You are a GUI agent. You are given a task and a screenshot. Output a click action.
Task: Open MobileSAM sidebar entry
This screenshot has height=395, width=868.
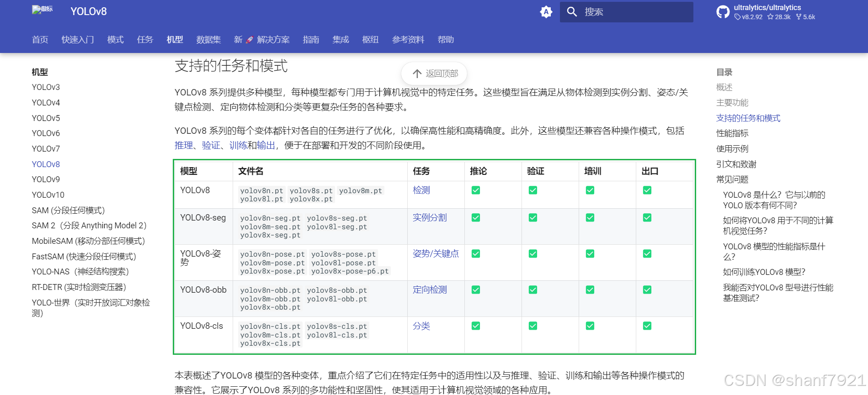coord(88,241)
